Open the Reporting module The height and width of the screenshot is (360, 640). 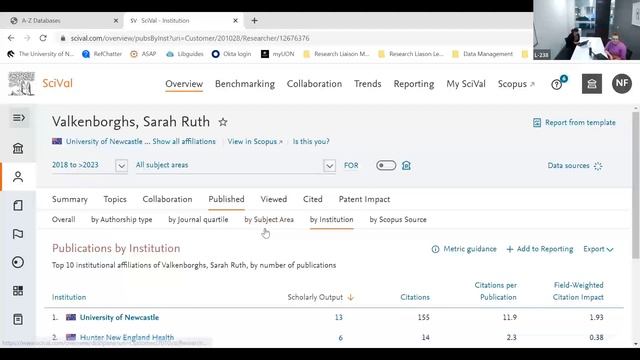[x=414, y=84]
